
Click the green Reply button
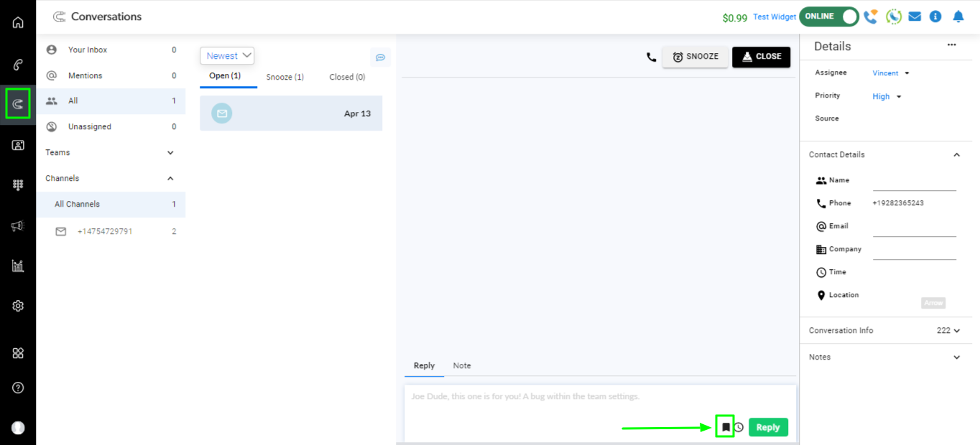pos(768,427)
